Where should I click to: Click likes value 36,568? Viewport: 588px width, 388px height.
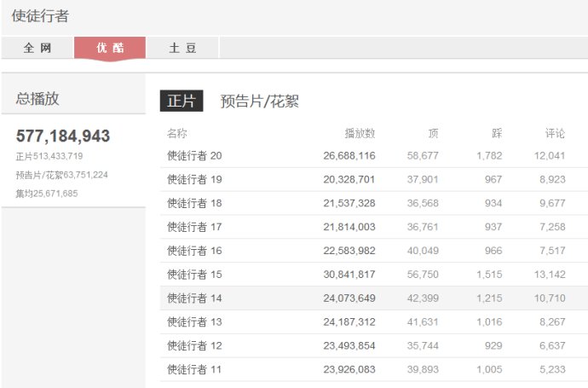pyautogui.click(x=423, y=203)
